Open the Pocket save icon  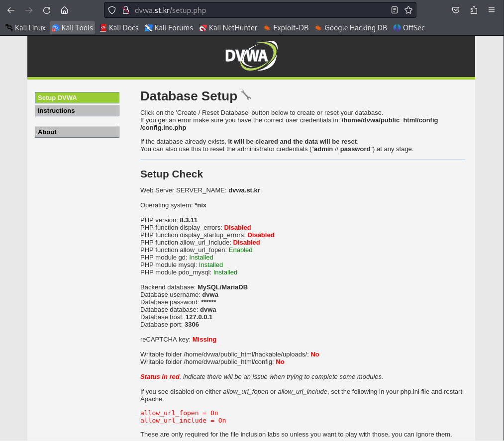click(x=455, y=10)
